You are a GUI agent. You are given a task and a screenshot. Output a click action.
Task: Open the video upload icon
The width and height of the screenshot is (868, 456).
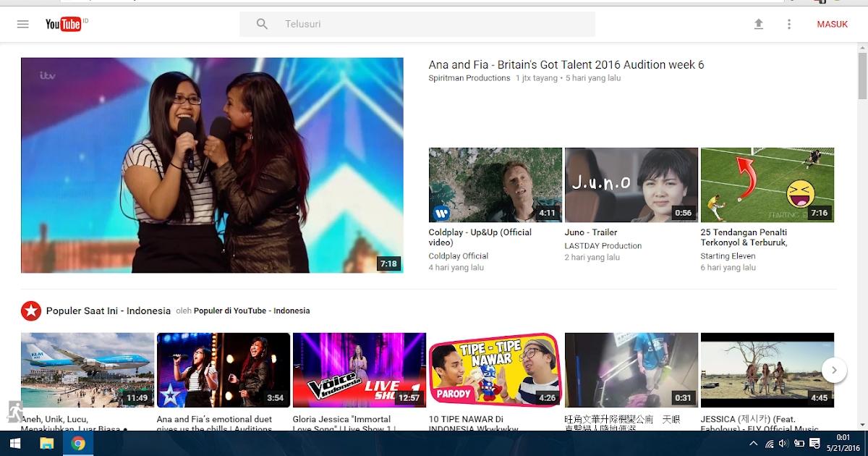point(759,24)
